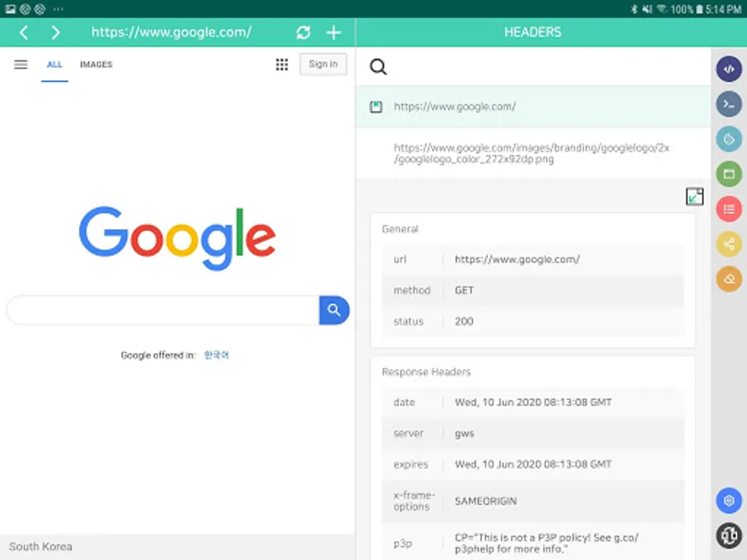
Task: Tap the blue Google search button
Action: tap(334, 310)
